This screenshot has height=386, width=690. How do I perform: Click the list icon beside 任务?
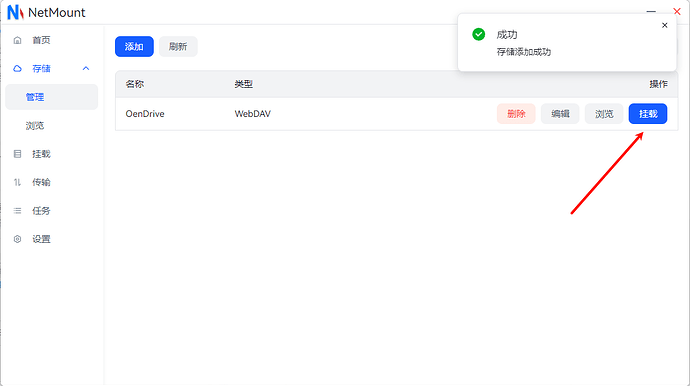17,211
